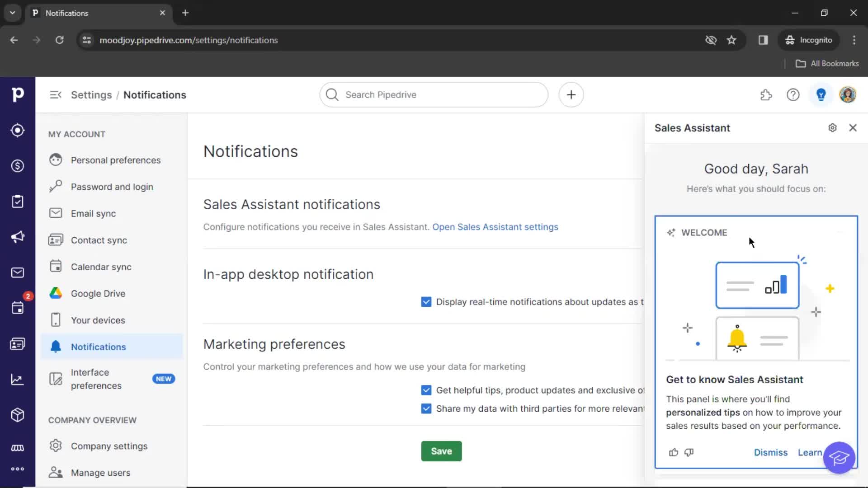Screen dimensions: 868x488
Task: Open the Help icon in top bar
Action: pyautogui.click(x=793, y=95)
